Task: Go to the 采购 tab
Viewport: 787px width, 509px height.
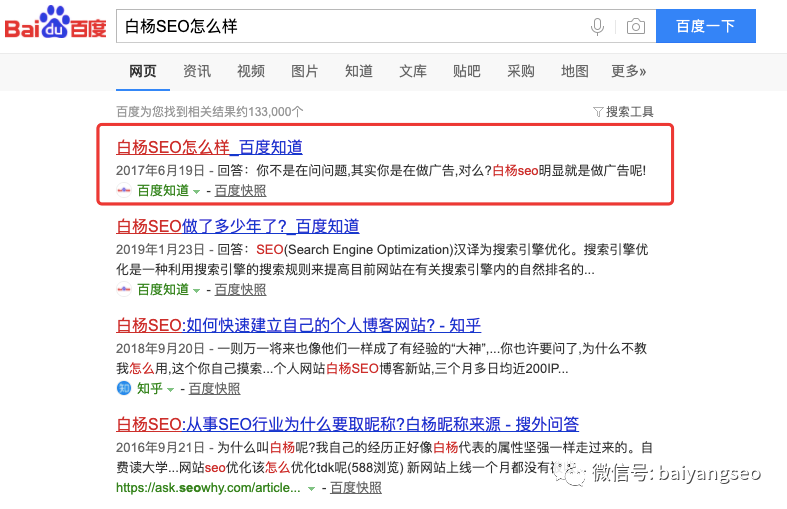Action: click(520, 71)
